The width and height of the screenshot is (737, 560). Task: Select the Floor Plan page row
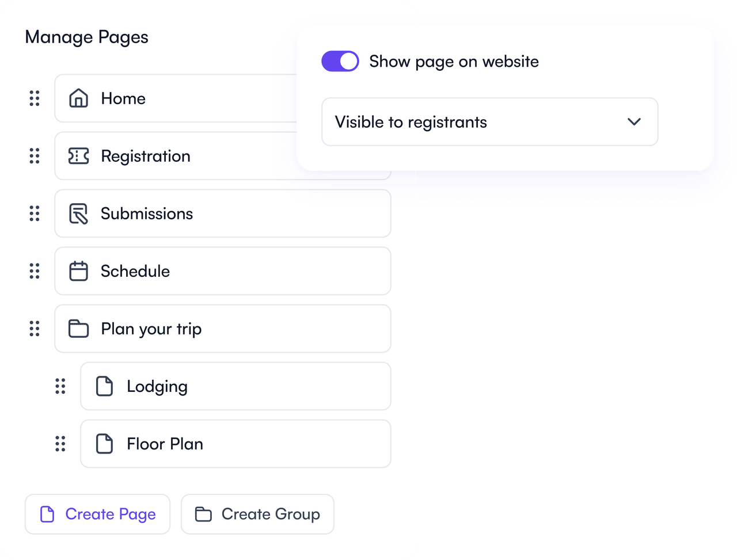[235, 444]
